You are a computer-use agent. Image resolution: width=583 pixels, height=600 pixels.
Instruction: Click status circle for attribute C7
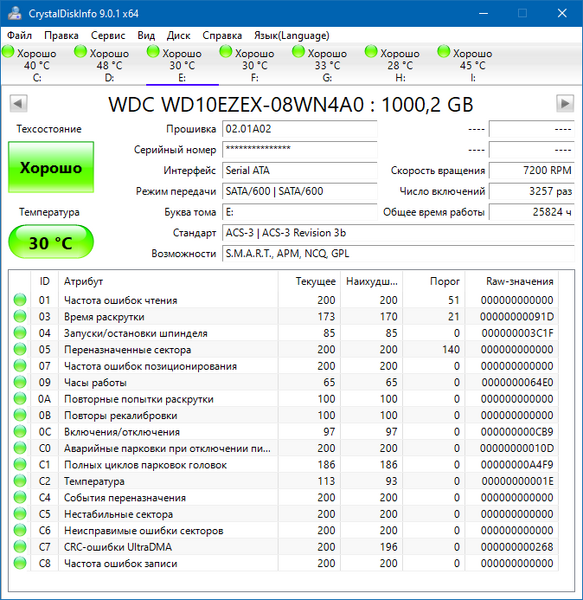tap(20, 546)
